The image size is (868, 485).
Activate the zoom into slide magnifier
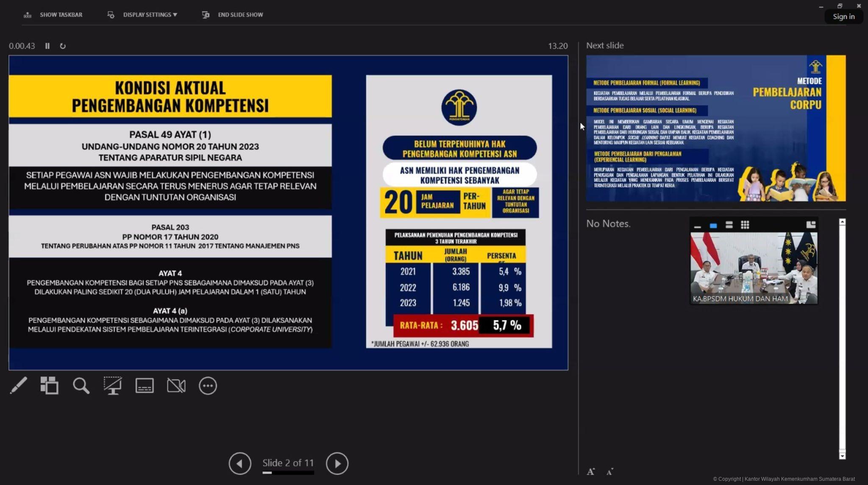[81, 385]
